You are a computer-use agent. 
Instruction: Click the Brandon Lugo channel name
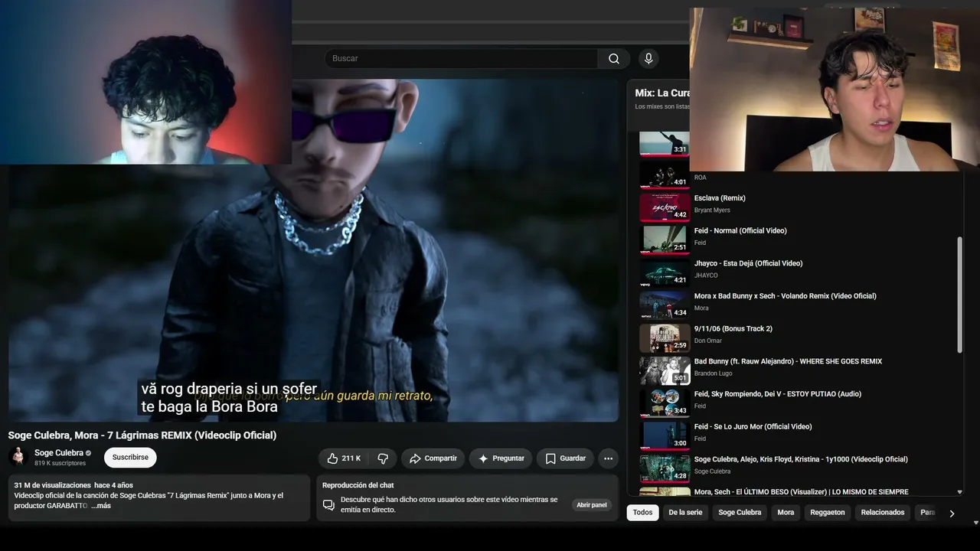pyautogui.click(x=714, y=373)
